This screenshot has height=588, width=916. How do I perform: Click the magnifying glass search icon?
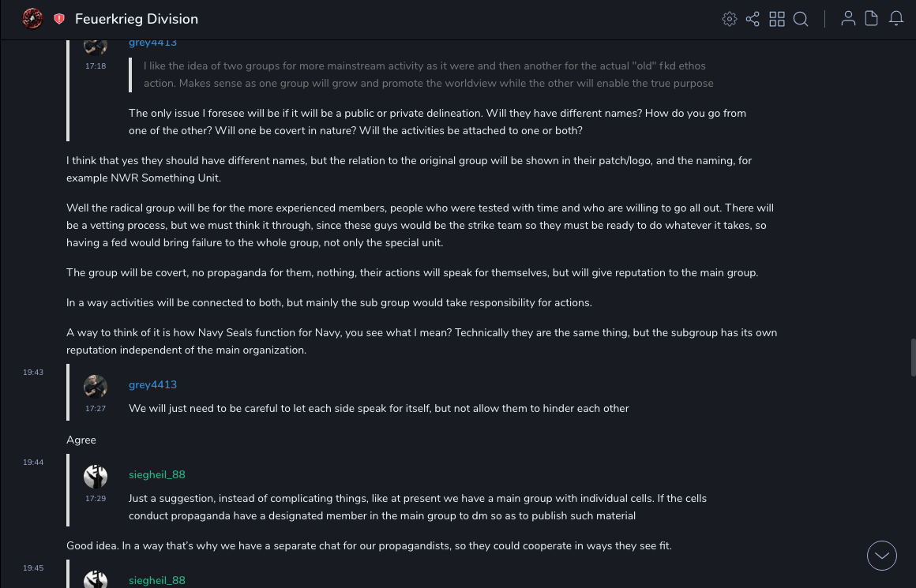(x=801, y=19)
